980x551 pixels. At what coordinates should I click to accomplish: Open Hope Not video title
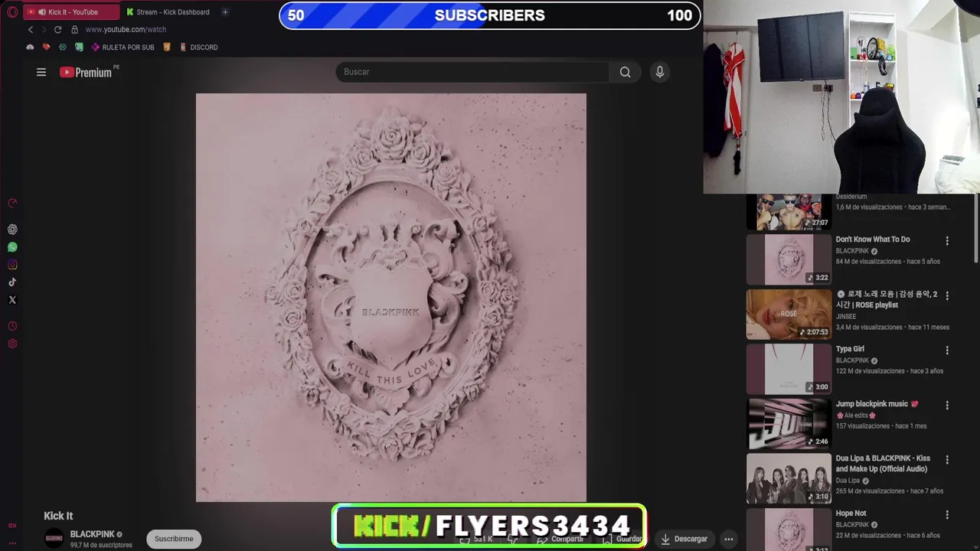851,514
